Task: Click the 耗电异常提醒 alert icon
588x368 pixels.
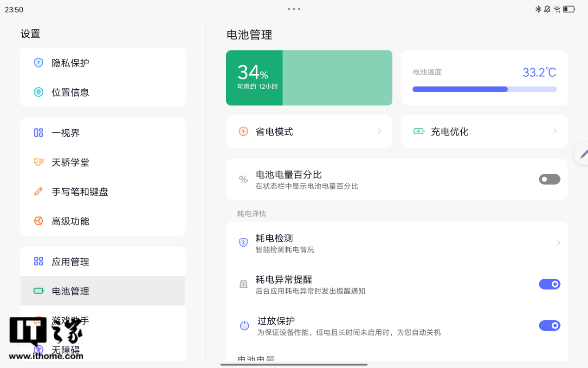Action: coord(243,284)
